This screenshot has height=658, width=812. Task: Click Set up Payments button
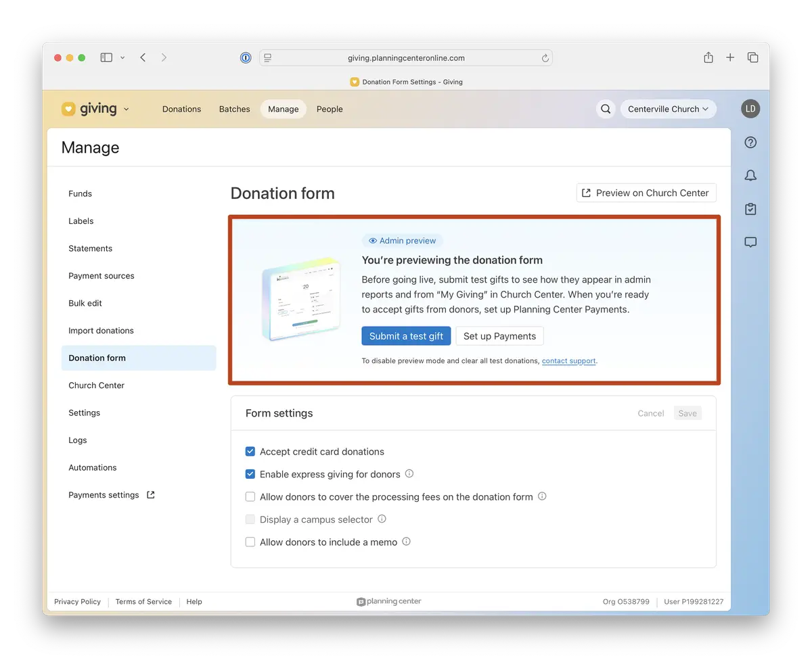[499, 336]
